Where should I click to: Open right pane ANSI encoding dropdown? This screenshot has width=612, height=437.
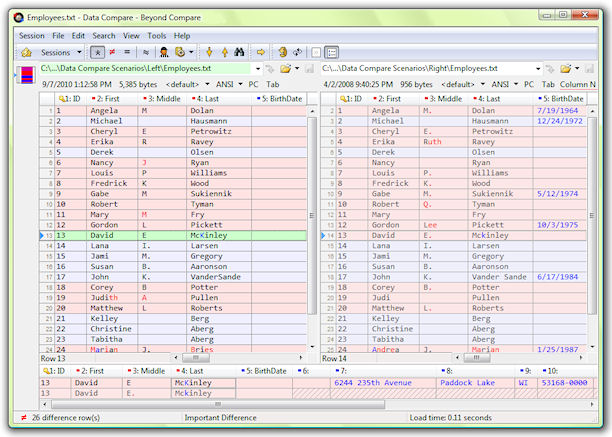coord(505,84)
